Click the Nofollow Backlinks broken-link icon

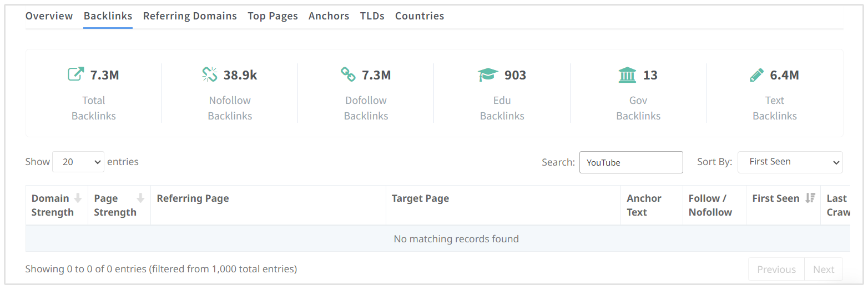210,74
